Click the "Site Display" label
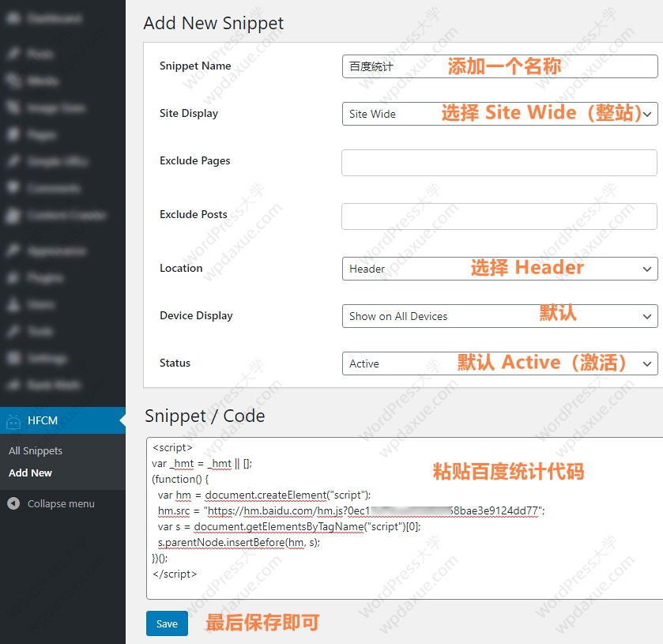The width and height of the screenshot is (663, 644). click(x=189, y=113)
